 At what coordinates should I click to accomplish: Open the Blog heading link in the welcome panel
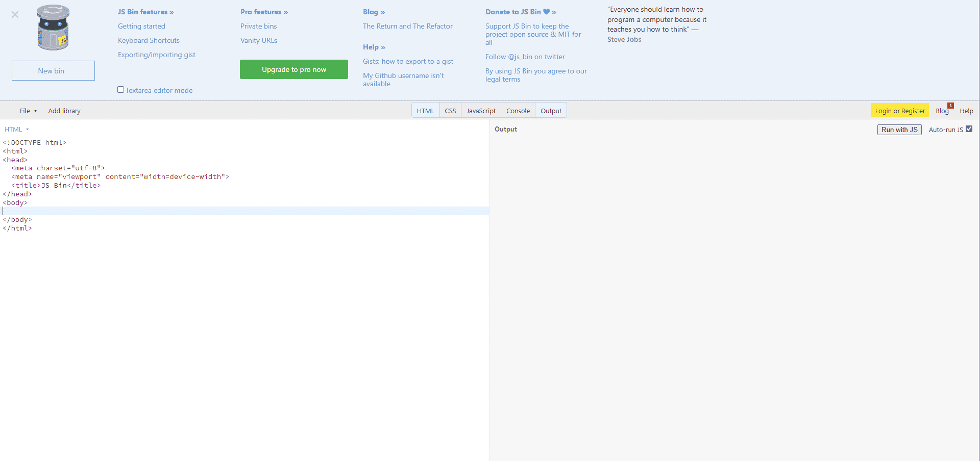pyautogui.click(x=374, y=12)
